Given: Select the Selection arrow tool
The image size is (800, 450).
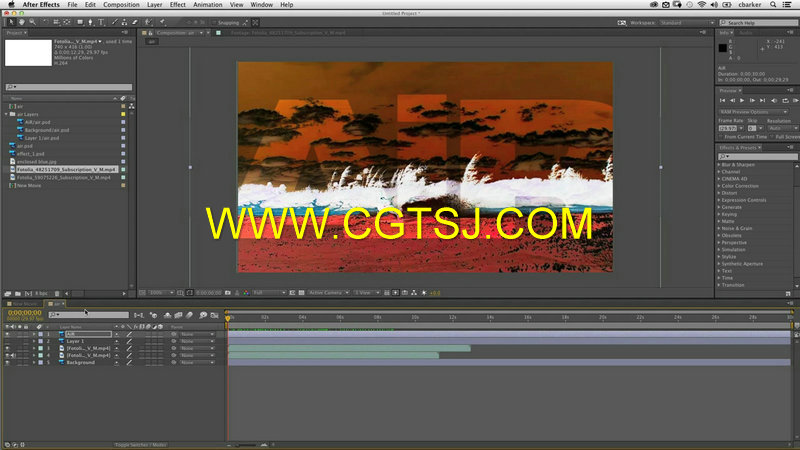Looking at the screenshot, I should point(11,22).
